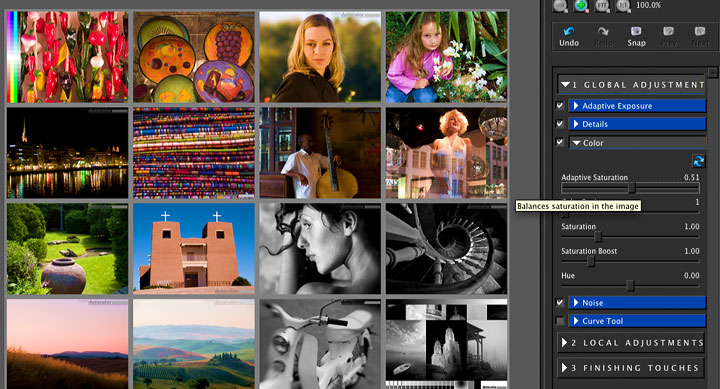Screen dimensions: 720x389
Task: Click the dimmed Next snapshot icon
Action: [700, 31]
